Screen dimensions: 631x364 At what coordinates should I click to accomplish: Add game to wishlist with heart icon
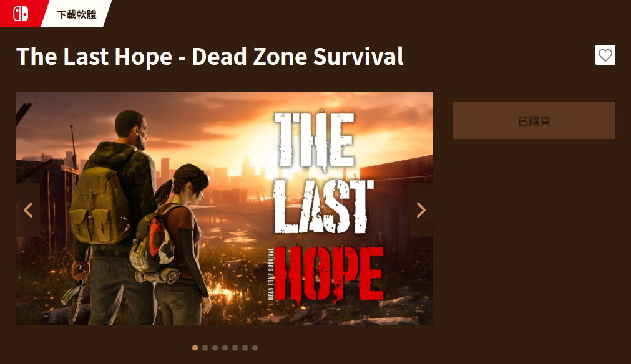point(605,55)
